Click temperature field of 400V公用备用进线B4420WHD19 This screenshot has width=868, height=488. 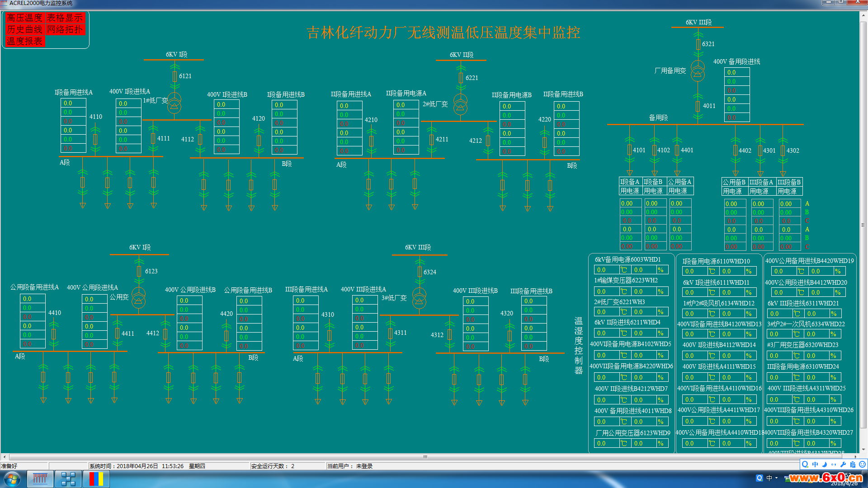click(x=783, y=271)
